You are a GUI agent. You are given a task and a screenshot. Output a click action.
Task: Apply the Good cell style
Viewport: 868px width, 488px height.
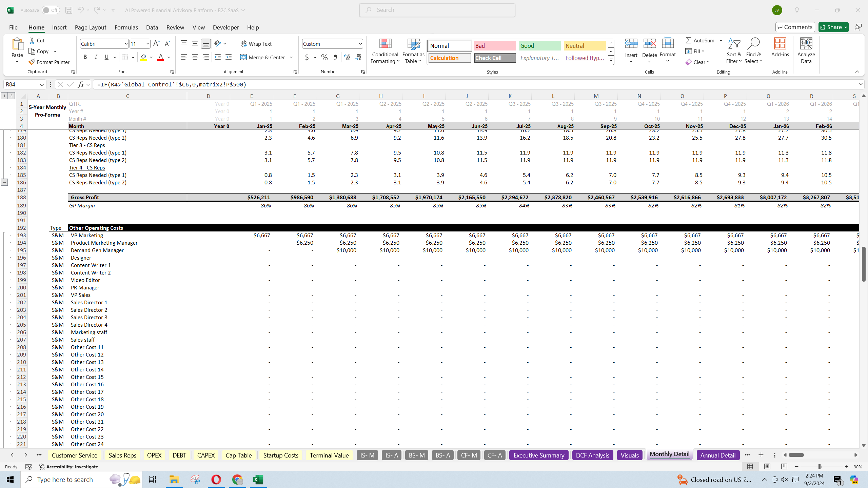[x=539, y=46]
